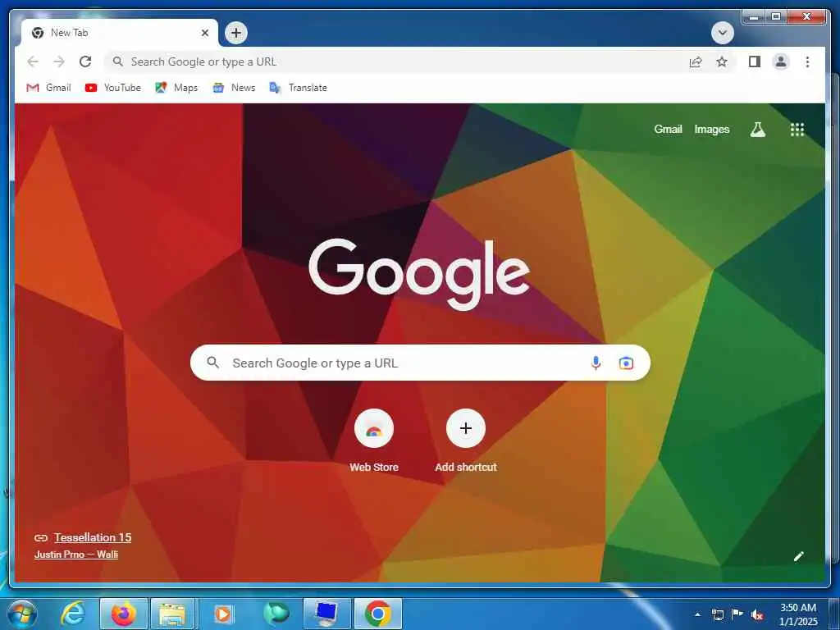
Task: Go back using the back arrow
Action: click(x=33, y=62)
